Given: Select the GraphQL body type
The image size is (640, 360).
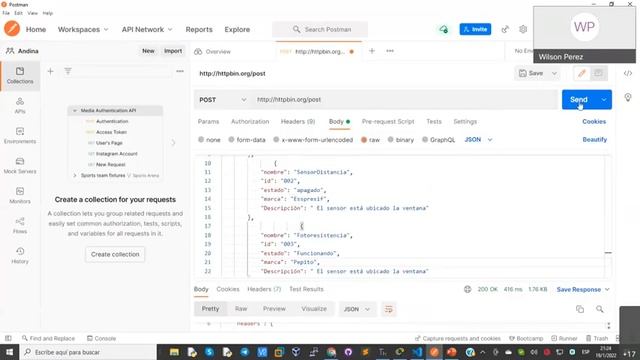Looking at the screenshot, I should click(x=438, y=140).
